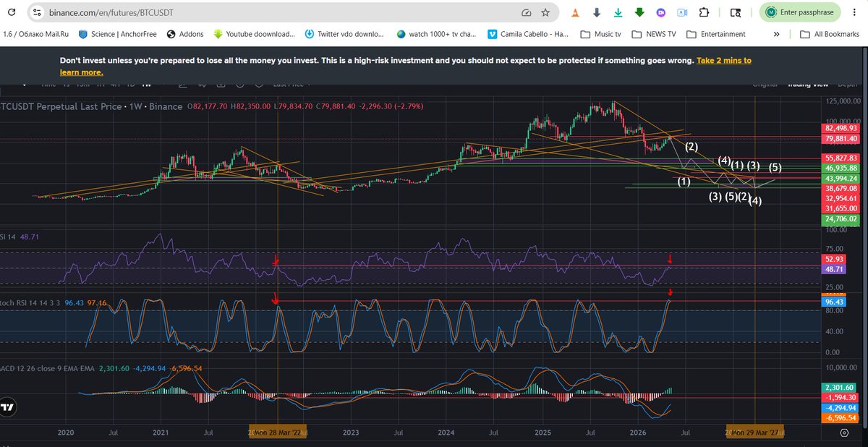
Task: Click the orange -6,596.54 signal label
Action: coord(841,418)
